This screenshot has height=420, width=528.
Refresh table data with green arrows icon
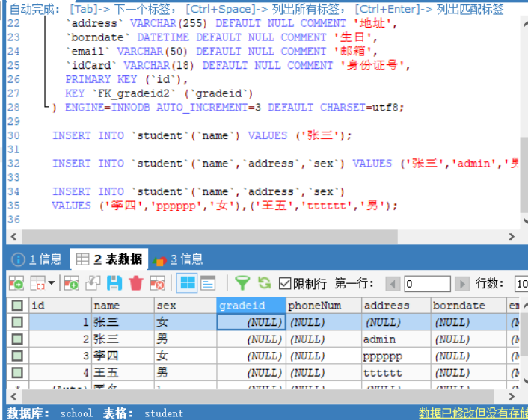click(264, 283)
